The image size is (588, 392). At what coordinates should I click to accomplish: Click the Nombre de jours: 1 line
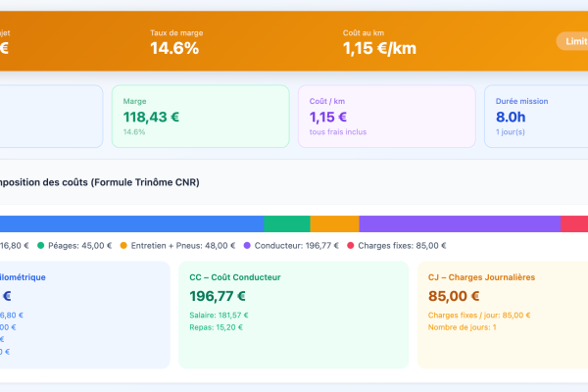pos(462,327)
